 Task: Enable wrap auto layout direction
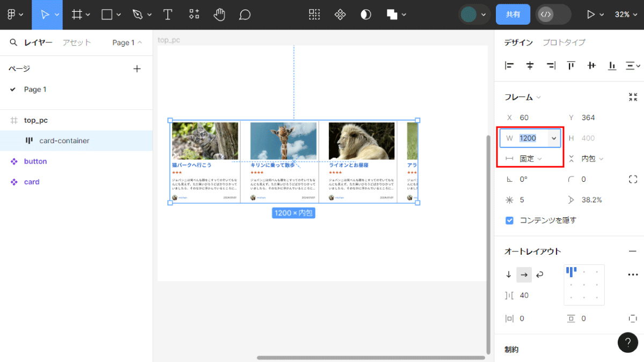point(540,275)
